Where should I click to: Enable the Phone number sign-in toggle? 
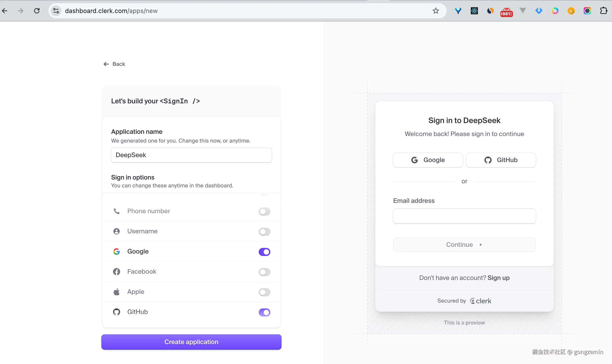pyautogui.click(x=264, y=211)
